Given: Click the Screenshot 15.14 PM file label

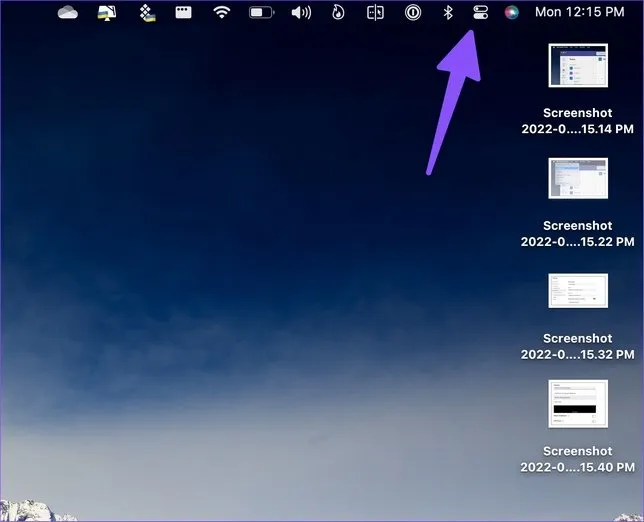Looking at the screenshot, I should click(x=577, y=121).
